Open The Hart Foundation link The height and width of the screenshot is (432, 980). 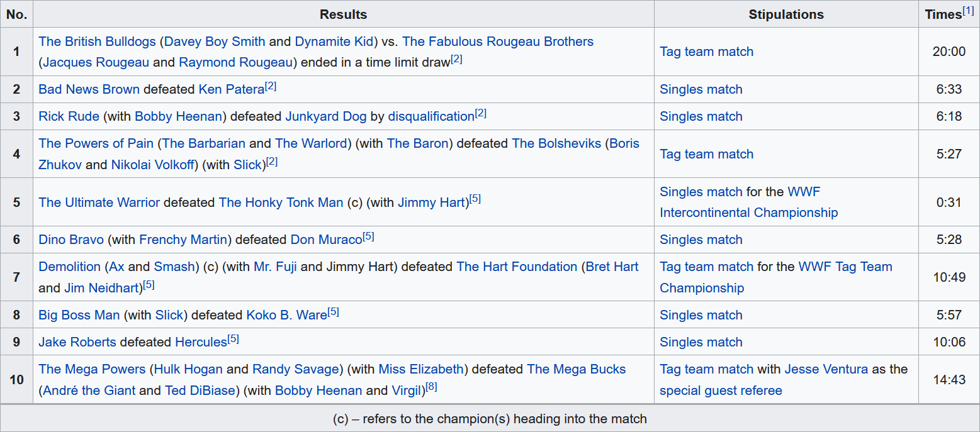517,267
